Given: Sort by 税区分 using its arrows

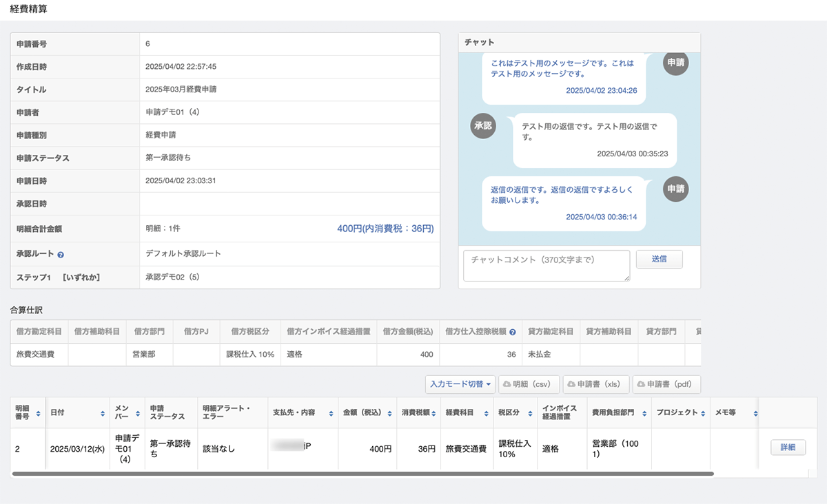Looking at the screenshot, I should pyautogui.click(x=529, y=413).
